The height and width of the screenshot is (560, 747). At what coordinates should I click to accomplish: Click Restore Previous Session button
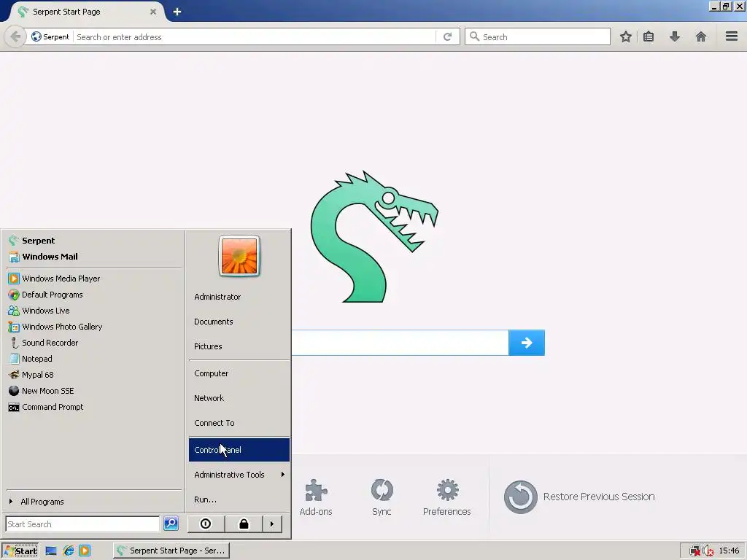pyautogui.click(x=579, y=497)
